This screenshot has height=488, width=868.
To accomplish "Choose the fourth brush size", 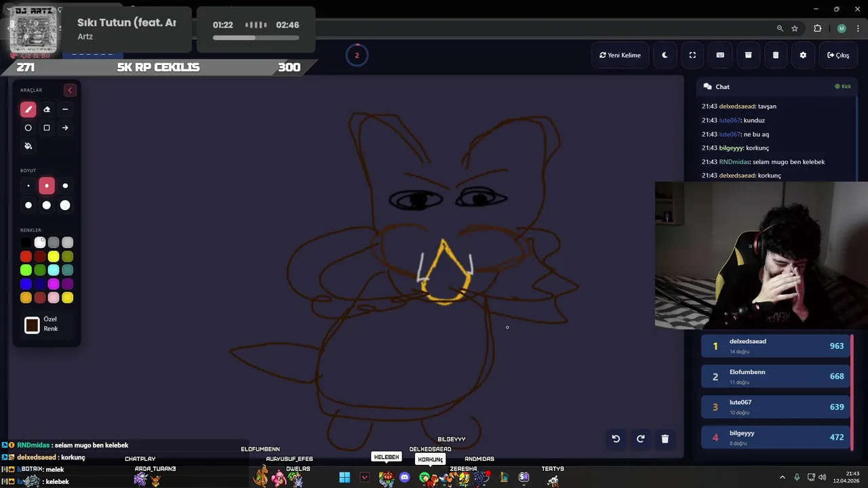I will point(28,205).
